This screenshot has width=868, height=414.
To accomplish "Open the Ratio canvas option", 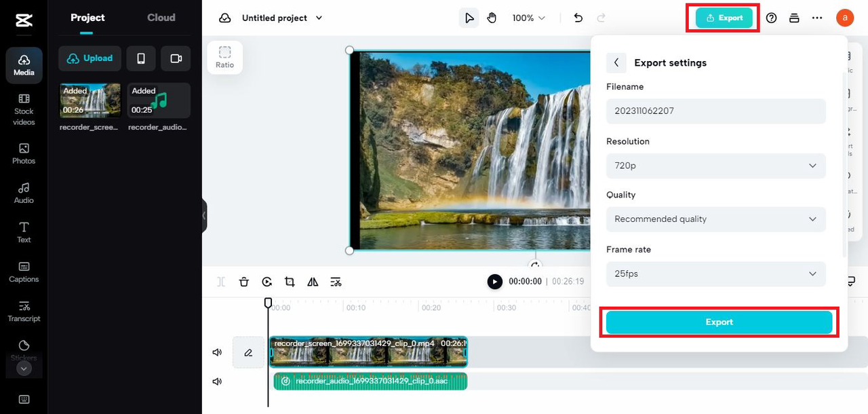I will tap(225, 57).
